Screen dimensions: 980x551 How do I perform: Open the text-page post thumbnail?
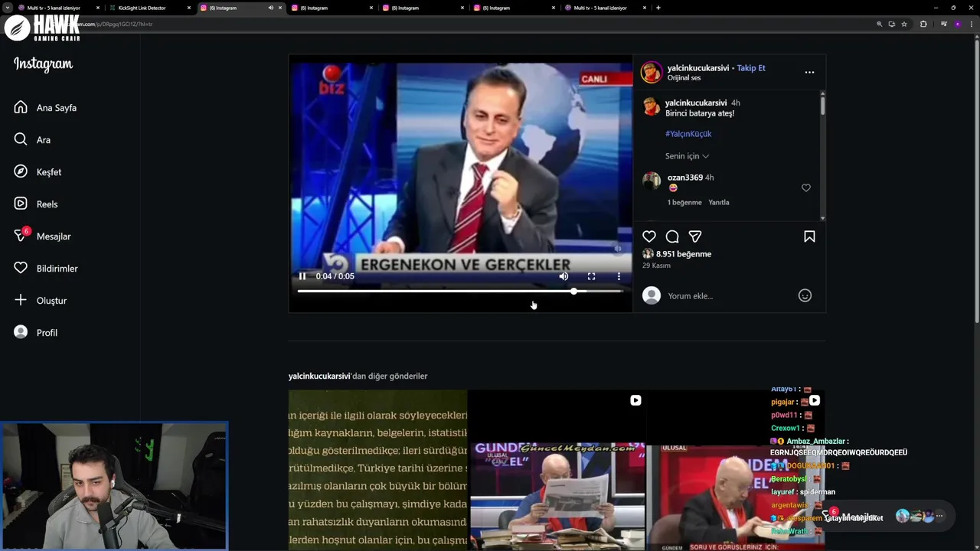[377, 470]
